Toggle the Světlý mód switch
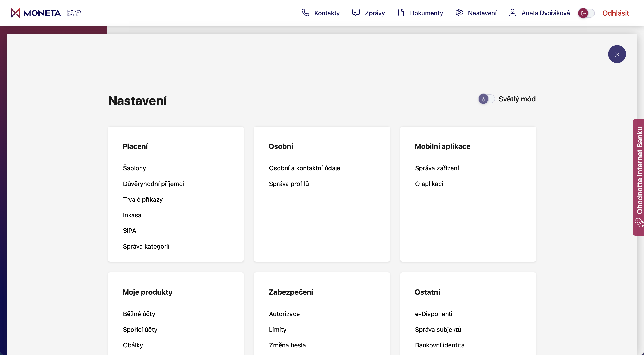The width and height of the screenshot is (644, 355). point(486,99)
